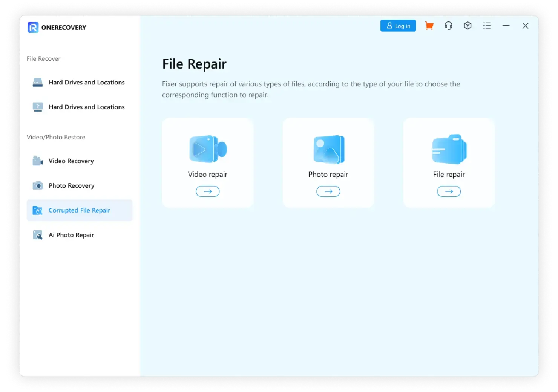
Task: Click the File repair folder icon
Action: (x=449, y=149)
